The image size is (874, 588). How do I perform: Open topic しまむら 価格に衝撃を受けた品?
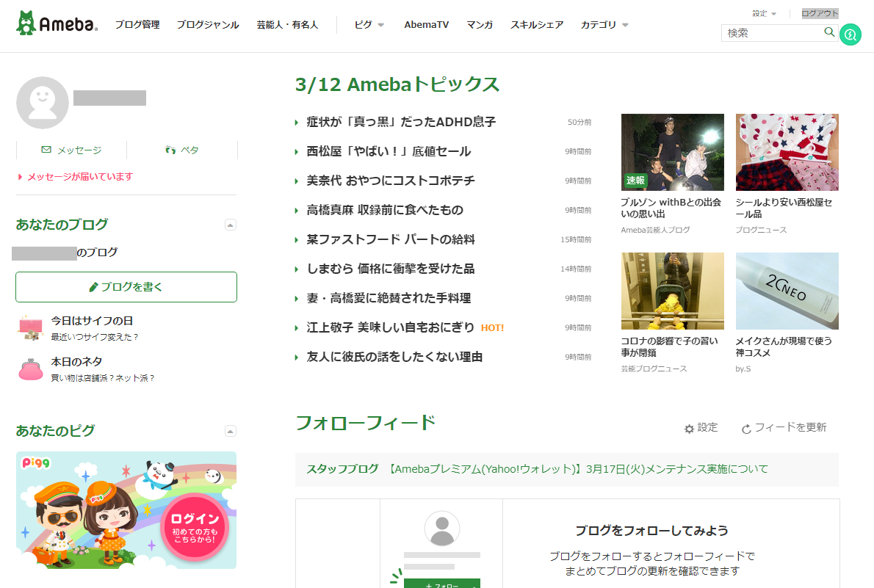(x=391, y=269)
